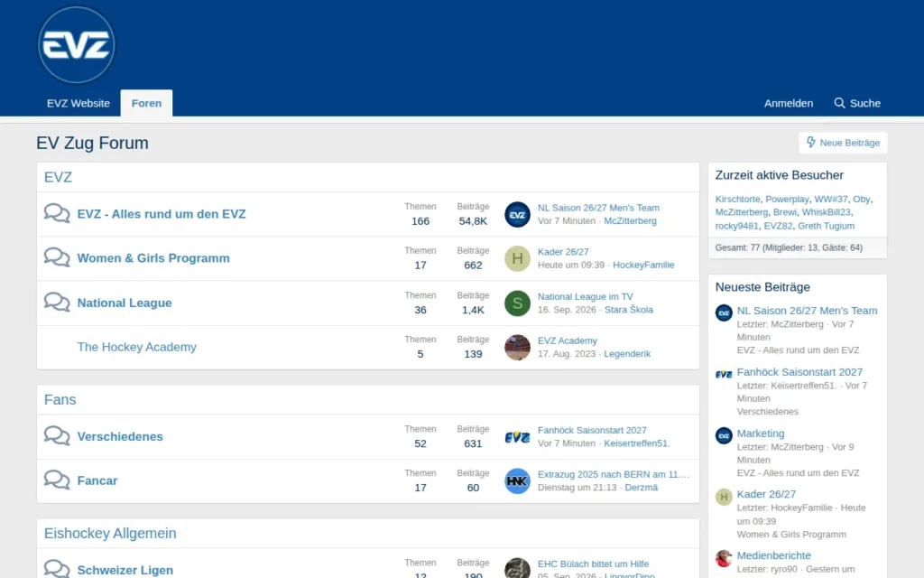
Task: Open the Verschiedenes forum
Action: (120, 436)
